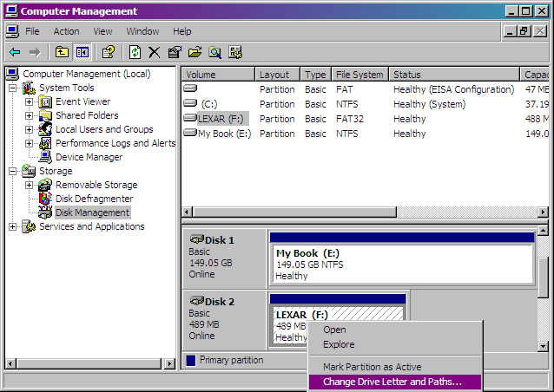Viewport: 554px width, 392px height.
Task: Click My Book (E:) partition block
Action: (x=402, y=258)
